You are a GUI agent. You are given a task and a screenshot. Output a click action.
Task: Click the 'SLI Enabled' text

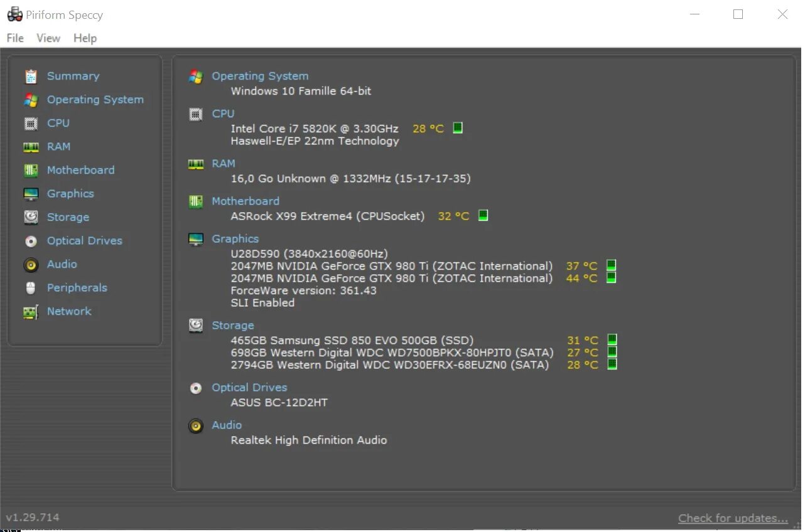pos(262,303)
